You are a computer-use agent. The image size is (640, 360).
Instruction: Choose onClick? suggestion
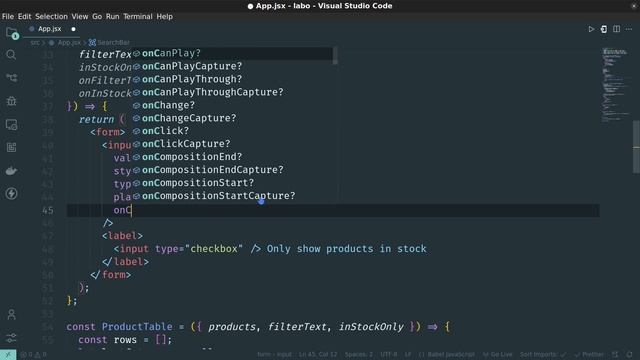(x=233, y=131)
